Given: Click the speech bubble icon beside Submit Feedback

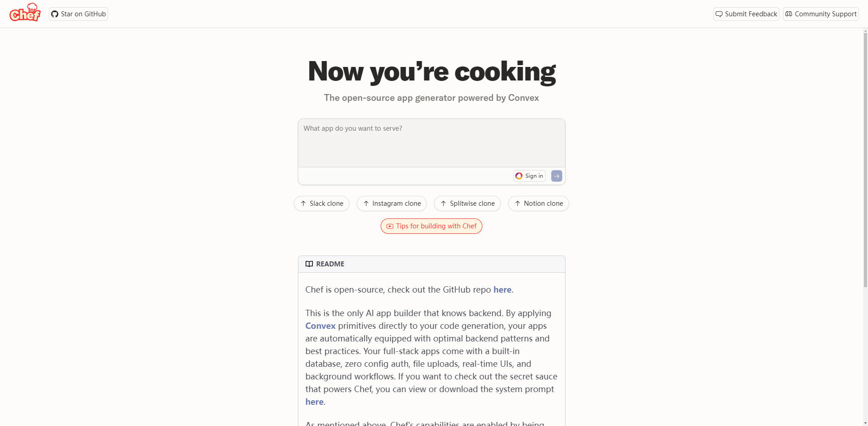Looking at the screenshot, I should click(719, 14).
